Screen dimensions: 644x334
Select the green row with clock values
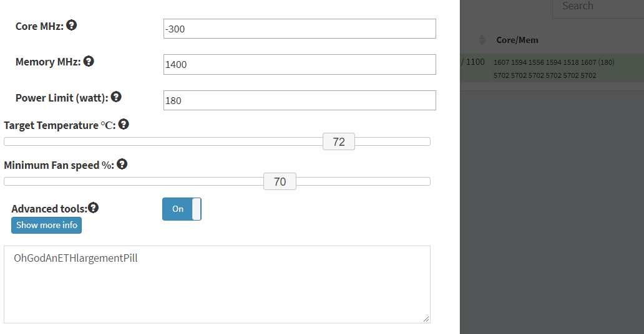(x=552, y=68)
